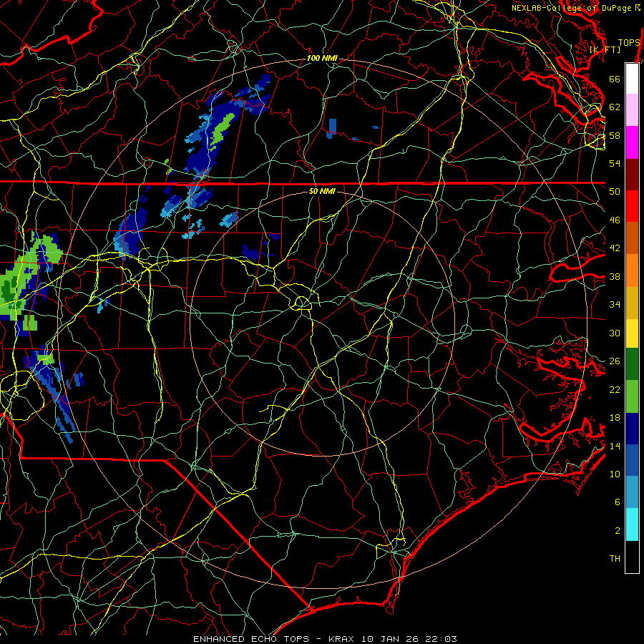The height and width of the screenshot is (644, 644).
Task: Click the cyan 2 kft legend swatch
Action: click(632, 525)
